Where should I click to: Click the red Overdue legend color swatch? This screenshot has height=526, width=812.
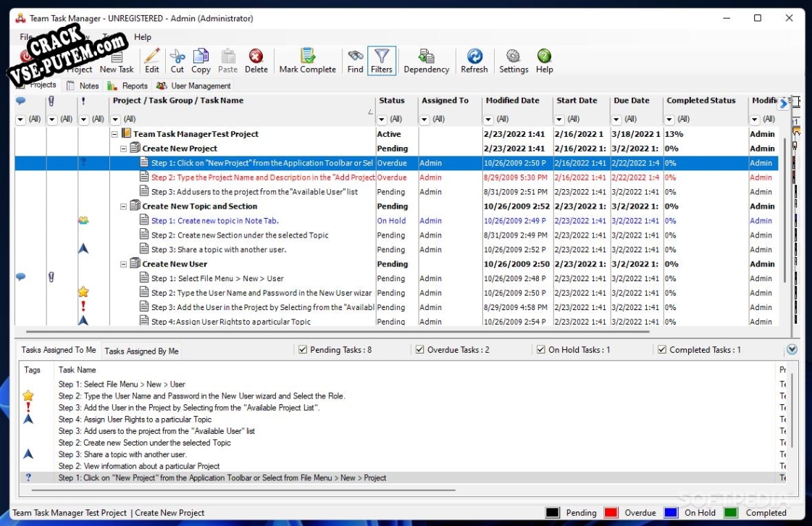pos(611,513)
